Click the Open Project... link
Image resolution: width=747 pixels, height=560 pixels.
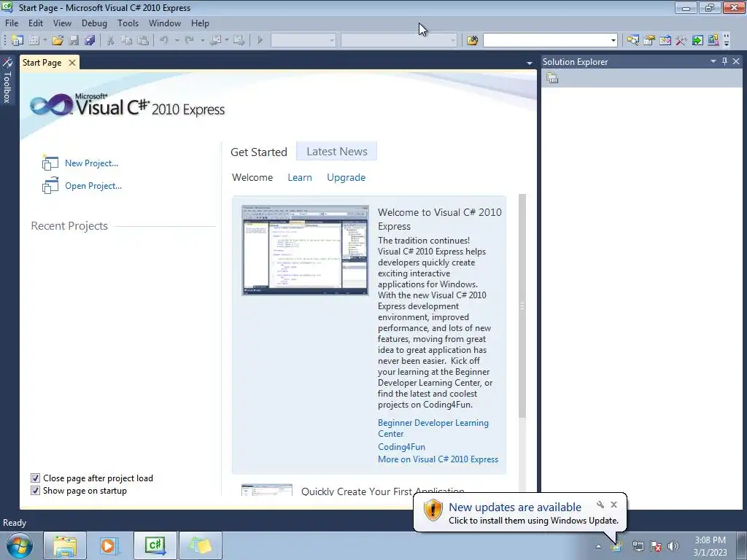pyautogui.click(x=93, y=186)
